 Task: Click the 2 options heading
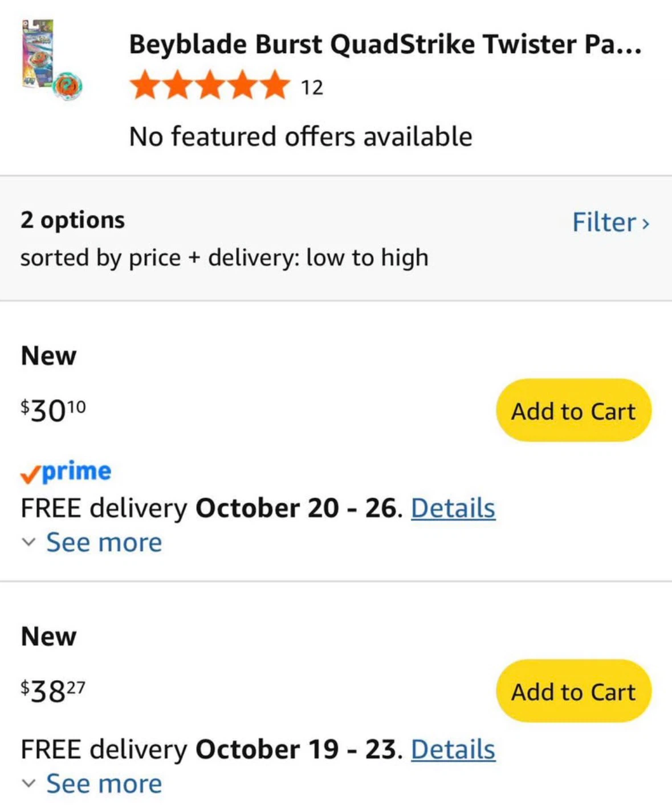pos(72,220)
